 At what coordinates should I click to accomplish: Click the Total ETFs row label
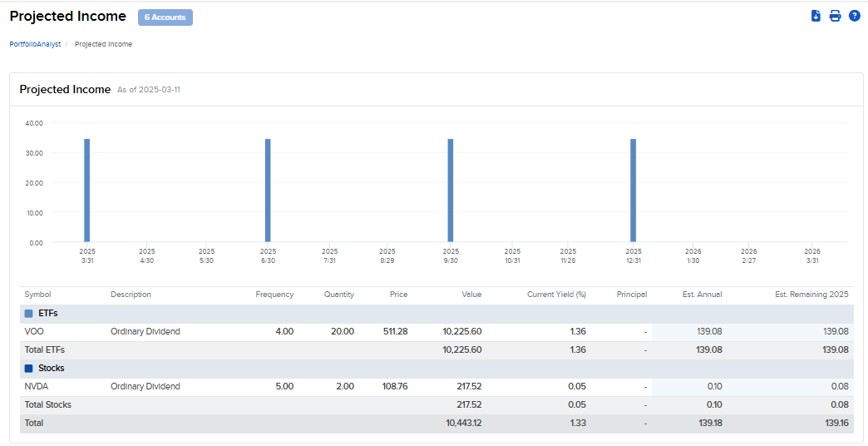coord(44,350)
